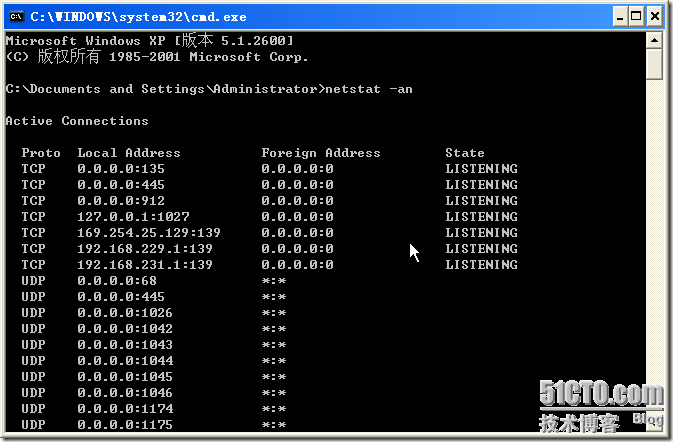Click the command text netstat -an
This screenshot has width=673, height=442.
(x=369, y=89)
